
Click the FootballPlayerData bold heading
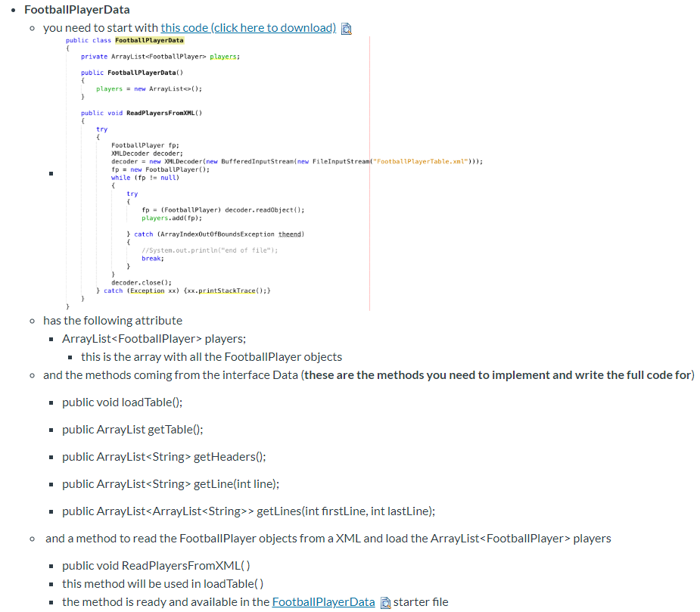coord(76,9)
